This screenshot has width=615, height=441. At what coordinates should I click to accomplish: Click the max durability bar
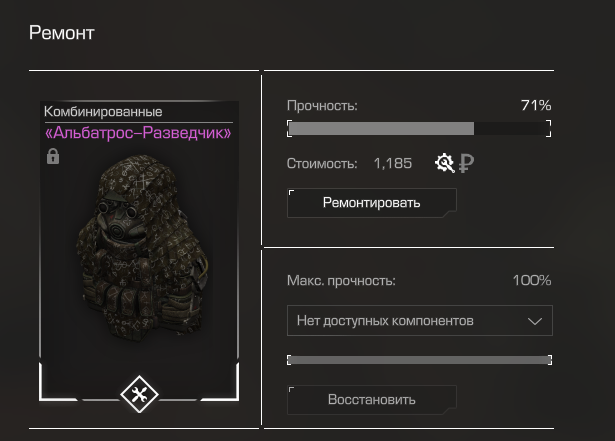click(419, 360)
